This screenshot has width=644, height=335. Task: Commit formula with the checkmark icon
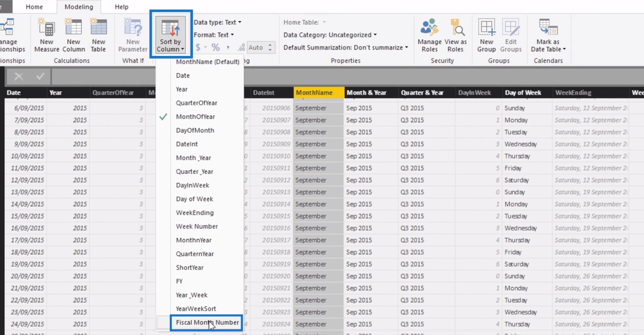point(40,77)
